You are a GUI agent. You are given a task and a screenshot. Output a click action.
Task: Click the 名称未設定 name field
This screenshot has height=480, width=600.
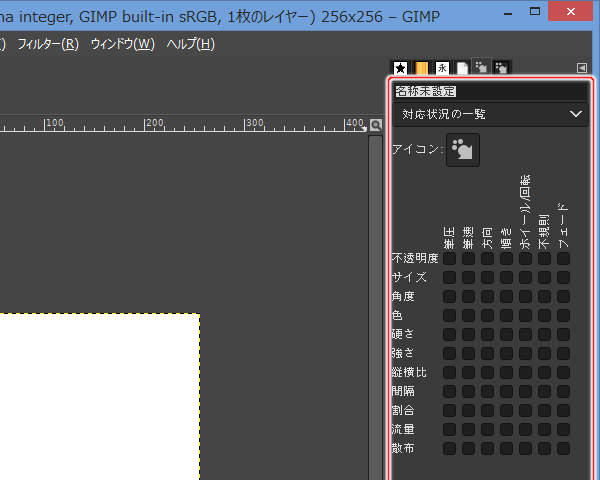[491, 91]
